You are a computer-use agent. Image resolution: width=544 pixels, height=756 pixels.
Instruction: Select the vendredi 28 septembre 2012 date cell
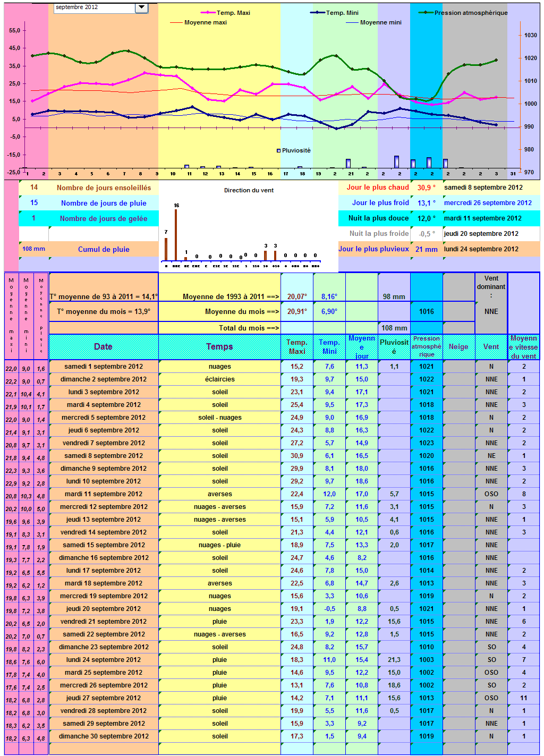pyautogui.click(x=104, y=711)
